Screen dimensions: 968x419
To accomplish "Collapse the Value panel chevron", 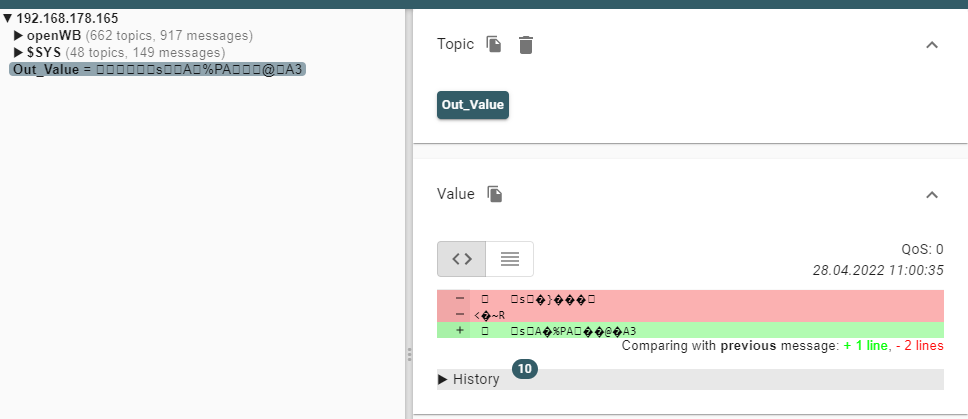I will coord(932,195).
